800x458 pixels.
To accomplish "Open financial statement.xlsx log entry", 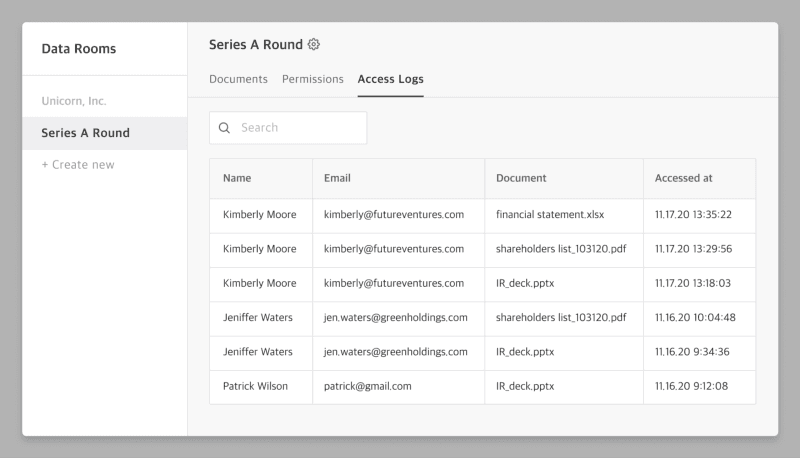I will pyautogui.click(x=550, y=215).
